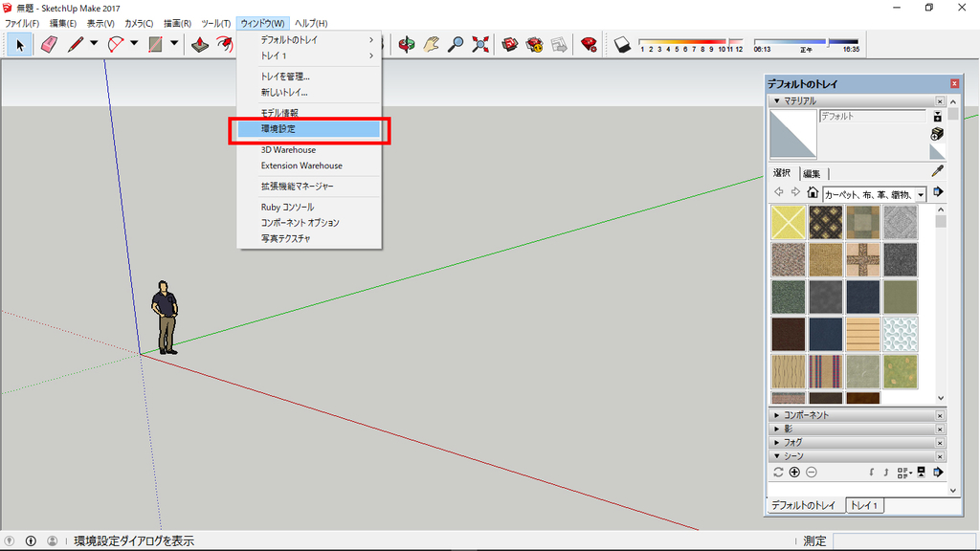Click Create Material icon in Materials panel
The image size is (980, 551).
point(937,134)
